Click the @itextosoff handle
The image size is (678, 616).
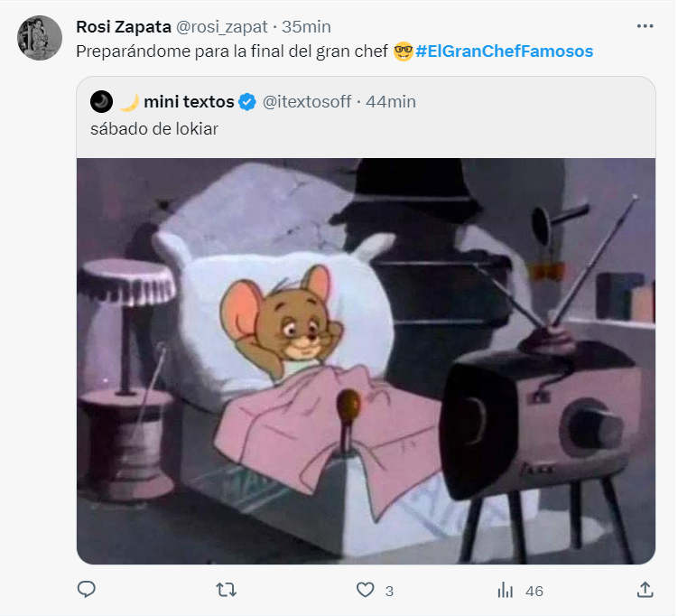tap(306, 101)
